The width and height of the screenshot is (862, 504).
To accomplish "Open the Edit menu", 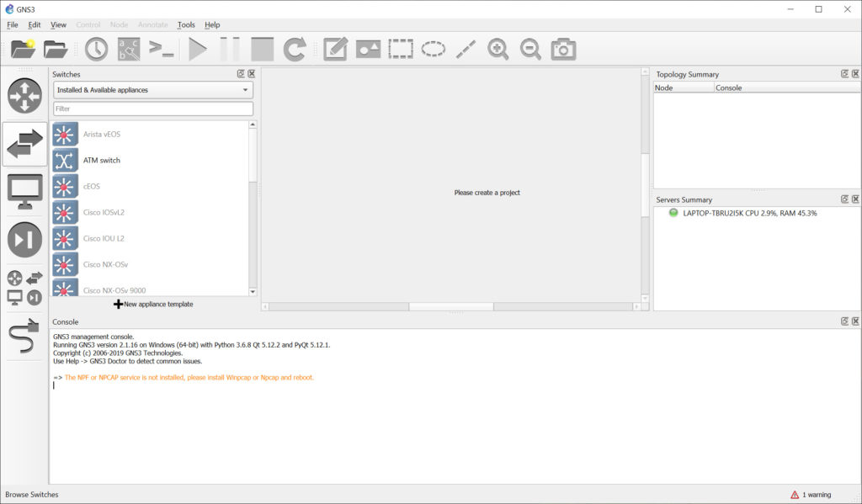I will pyautogui.click(x=34, y=24).
